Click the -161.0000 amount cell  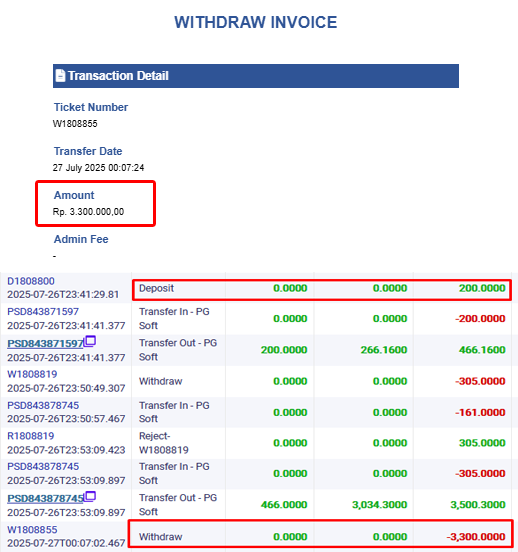click(x=480, y=412)
